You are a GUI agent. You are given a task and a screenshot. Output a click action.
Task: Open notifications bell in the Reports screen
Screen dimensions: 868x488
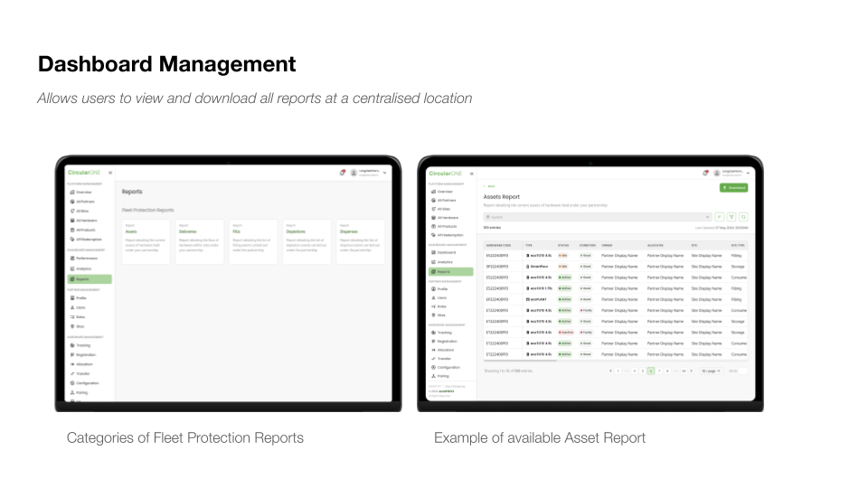(342, 173)
